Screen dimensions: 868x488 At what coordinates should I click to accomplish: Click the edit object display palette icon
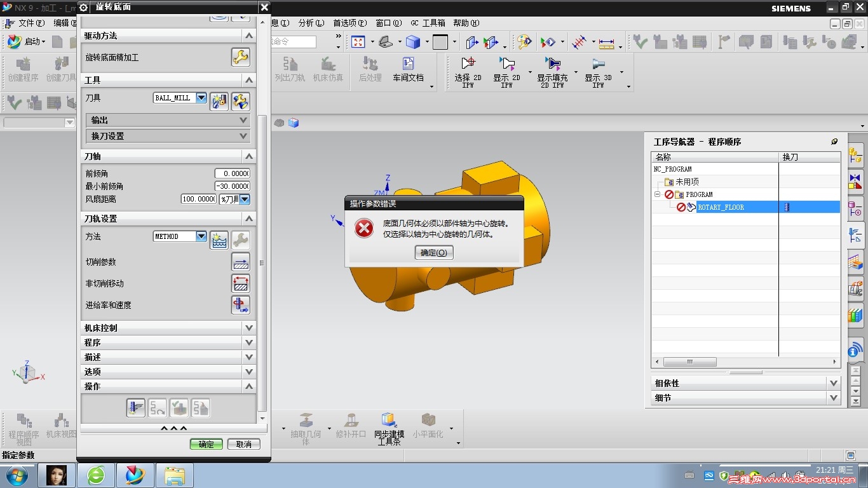pyautogui.click(x=524, y=42)
